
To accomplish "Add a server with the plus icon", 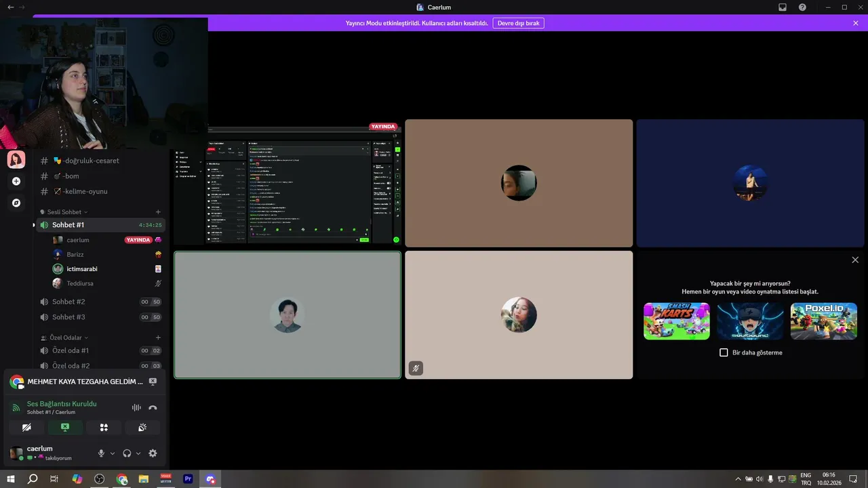I will click(16, 181).
